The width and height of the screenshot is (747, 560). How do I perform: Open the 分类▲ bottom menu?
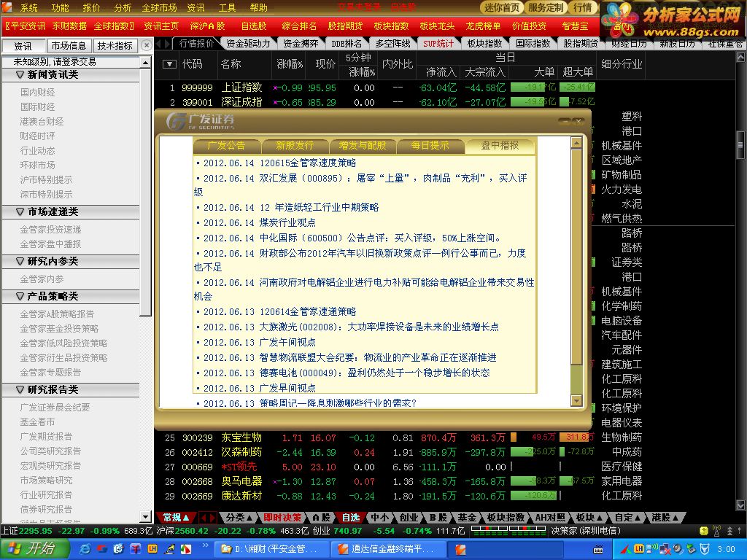click(x=239, y=517)
